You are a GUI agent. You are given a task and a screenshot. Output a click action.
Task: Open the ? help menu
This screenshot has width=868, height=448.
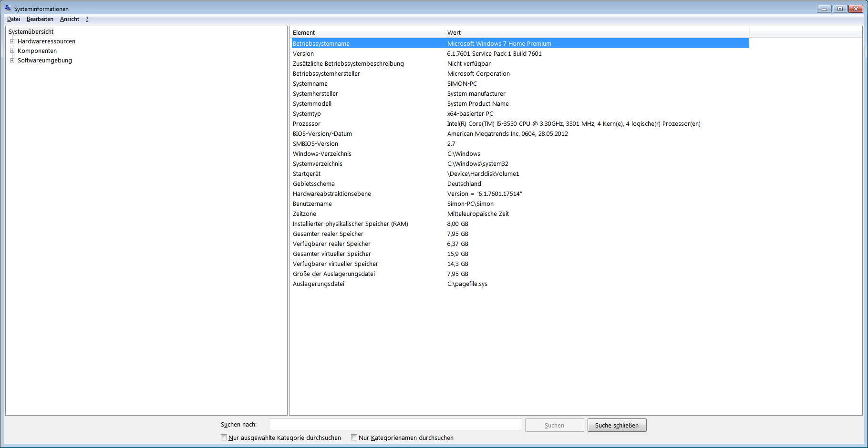point(87,19)
